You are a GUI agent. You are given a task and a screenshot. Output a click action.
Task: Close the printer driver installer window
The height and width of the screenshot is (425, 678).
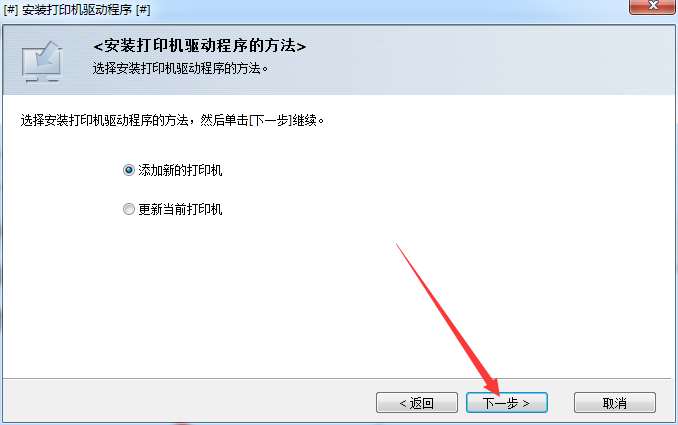(x=653, y=6)
